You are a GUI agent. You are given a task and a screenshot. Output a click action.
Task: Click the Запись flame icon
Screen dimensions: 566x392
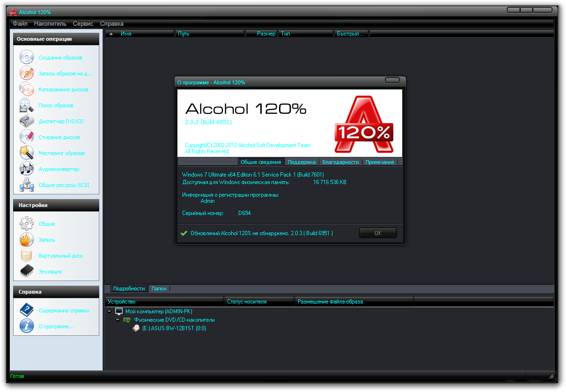pos(26,239)
